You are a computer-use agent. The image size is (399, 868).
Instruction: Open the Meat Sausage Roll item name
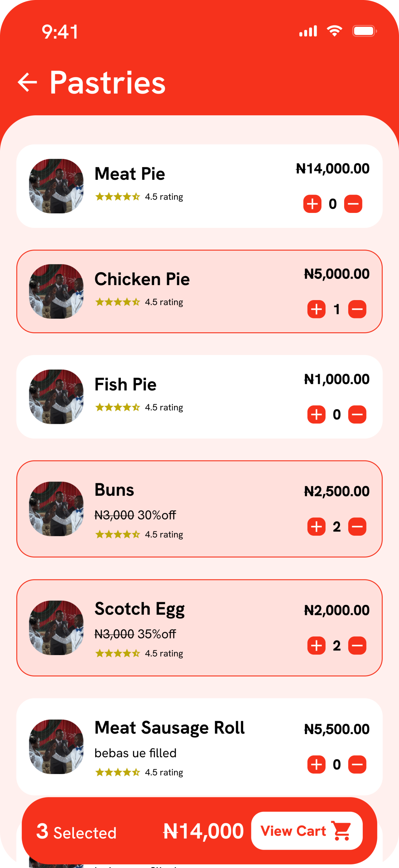(169, 728)
